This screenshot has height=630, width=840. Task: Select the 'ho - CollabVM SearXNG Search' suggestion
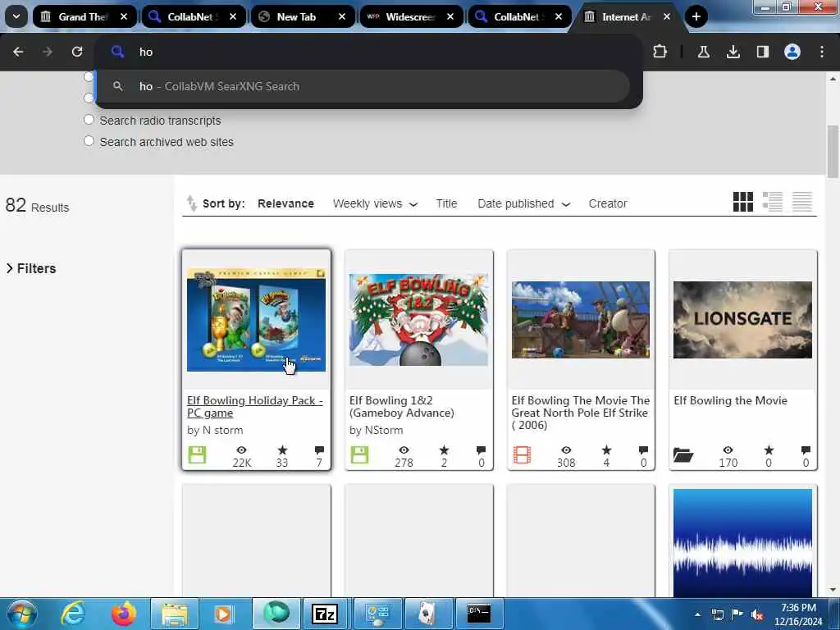click(362, 86)
